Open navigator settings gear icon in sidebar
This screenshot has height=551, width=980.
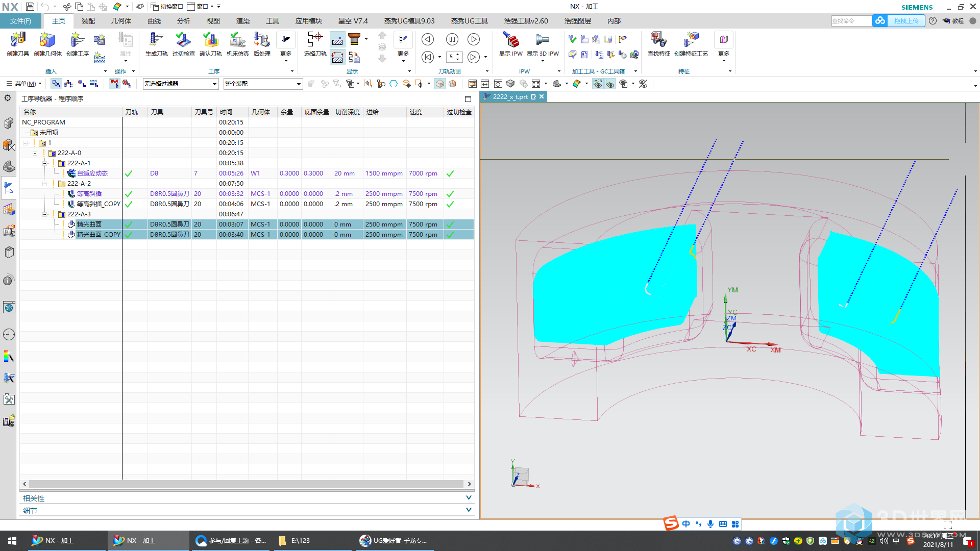pyautogui.click(x=8, y=98)
